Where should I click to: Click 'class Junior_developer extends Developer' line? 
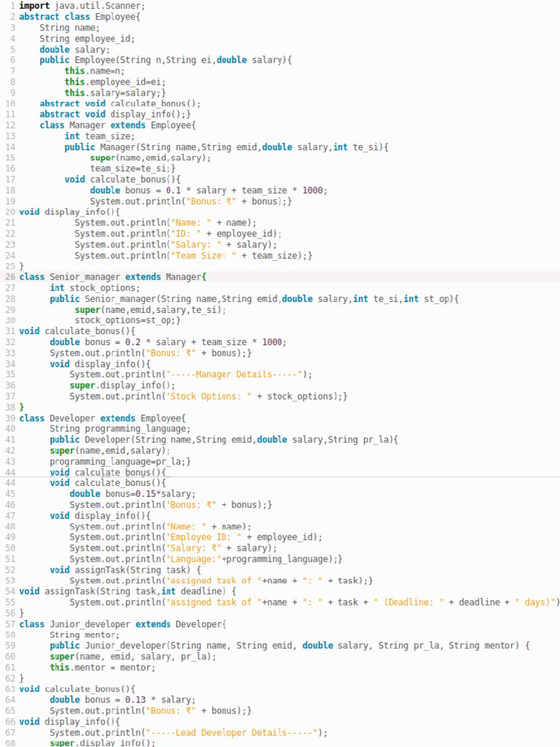pyautogui.click(x=122, y=624)
